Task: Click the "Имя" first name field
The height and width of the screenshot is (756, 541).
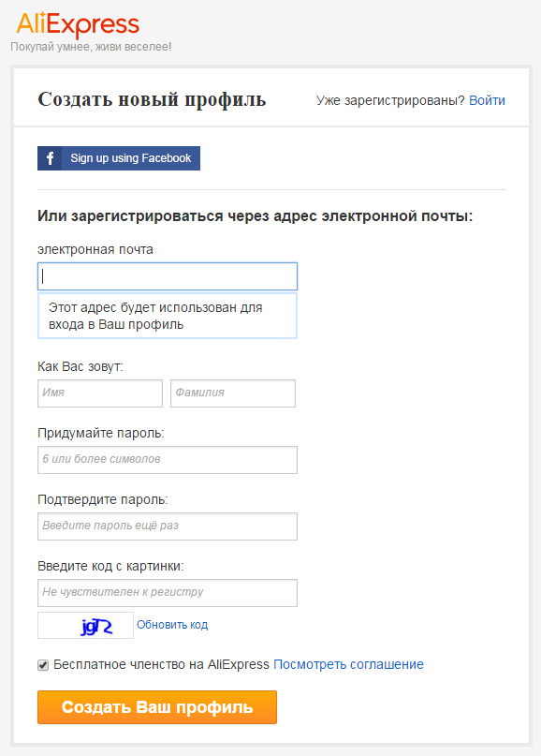Action: click(100, 393)
